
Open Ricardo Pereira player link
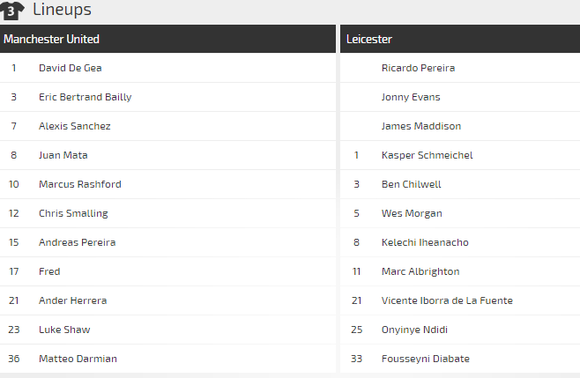point(418,68)
